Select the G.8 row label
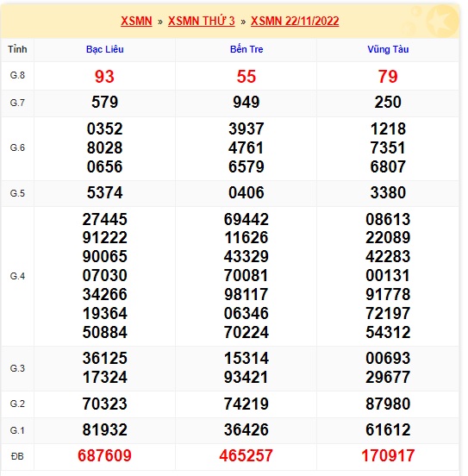This screenshot has width=468, height=476. 17,75
